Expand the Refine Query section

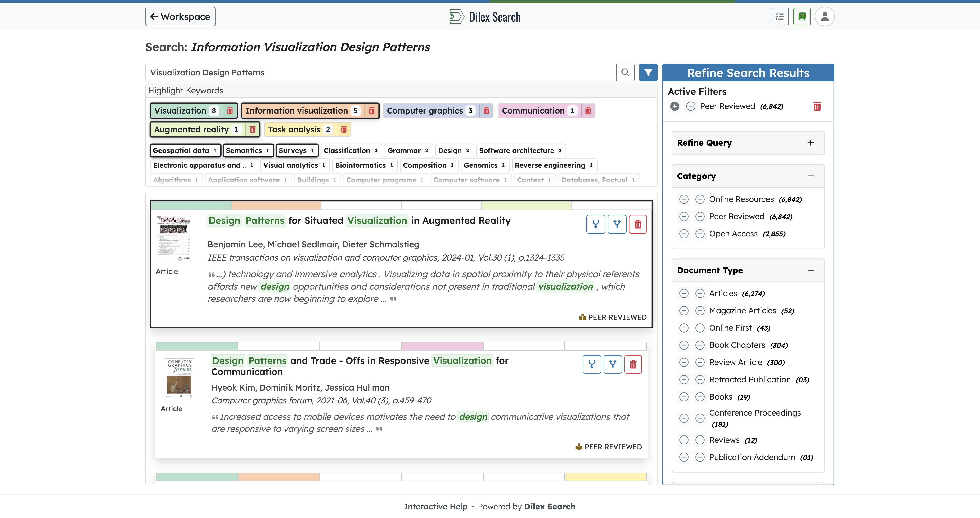click(811, 143)
